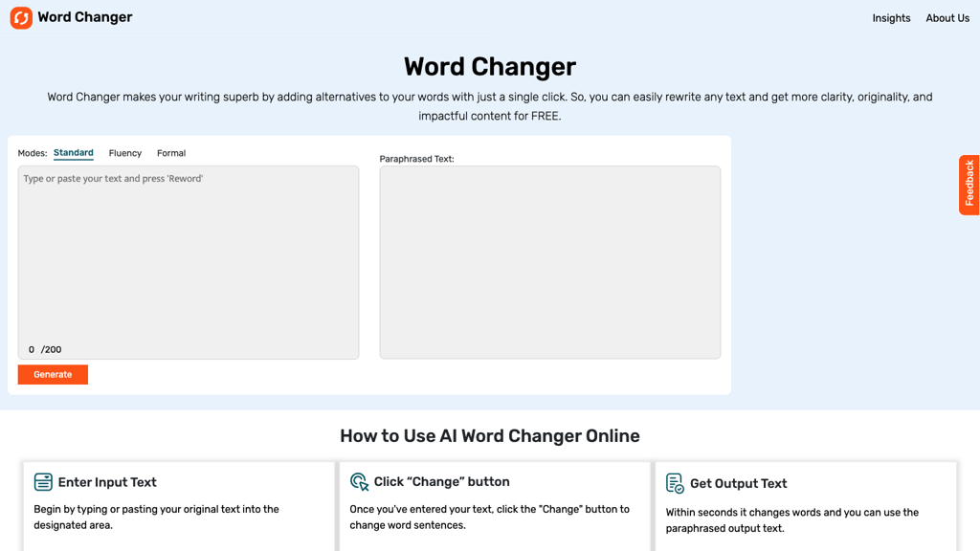Screen dimensions: 980x551
Task: Click the Get Output Text checklist icon
Action: [x=676, y=482]
